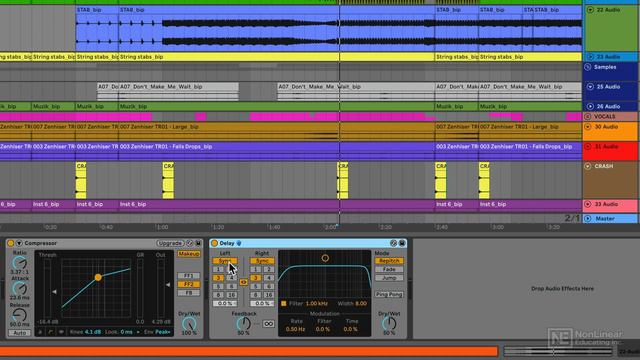This screenshot has height=360, width=640.
Task: Select the FB compressor model
Action: [189, 293]
